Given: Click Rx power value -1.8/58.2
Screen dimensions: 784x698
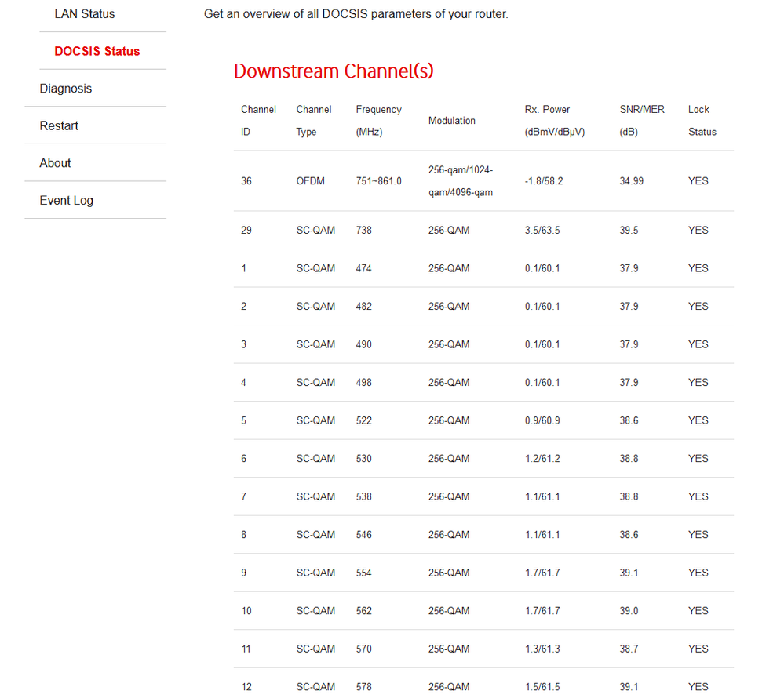Looking at the screenshot, I should point(544,181).
